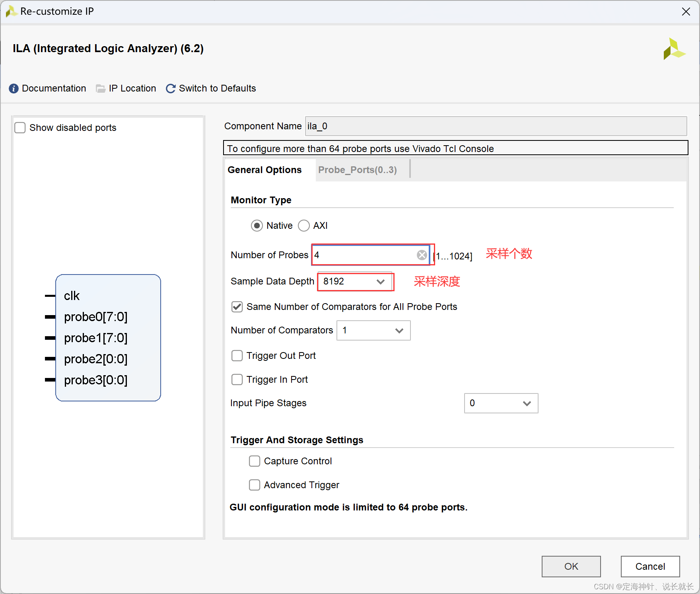This screenshot has width=700, height=594.
Task: Click the OK button
Action: (571, 567)
